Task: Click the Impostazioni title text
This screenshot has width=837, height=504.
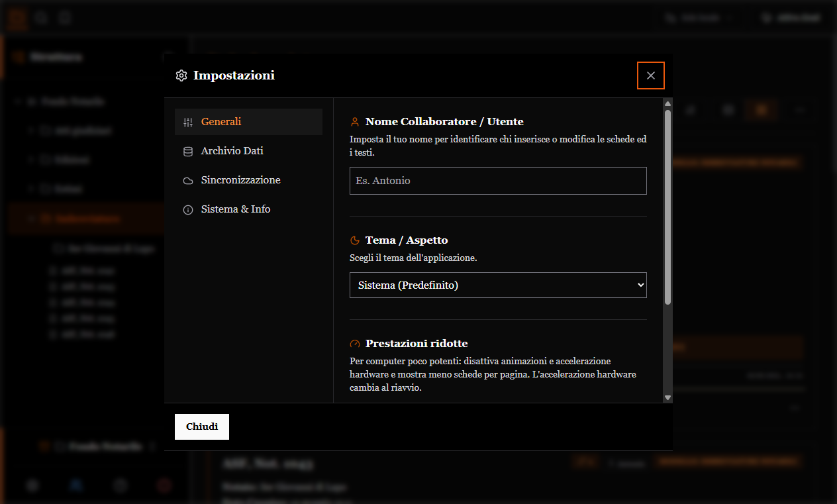Action: [234, 76]
